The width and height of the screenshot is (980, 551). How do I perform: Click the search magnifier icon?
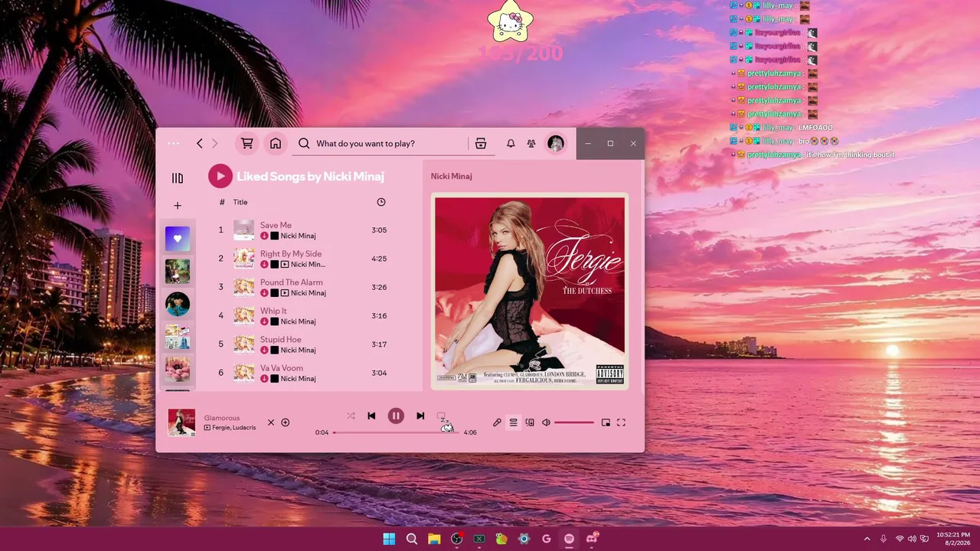(x=304, y=143)
